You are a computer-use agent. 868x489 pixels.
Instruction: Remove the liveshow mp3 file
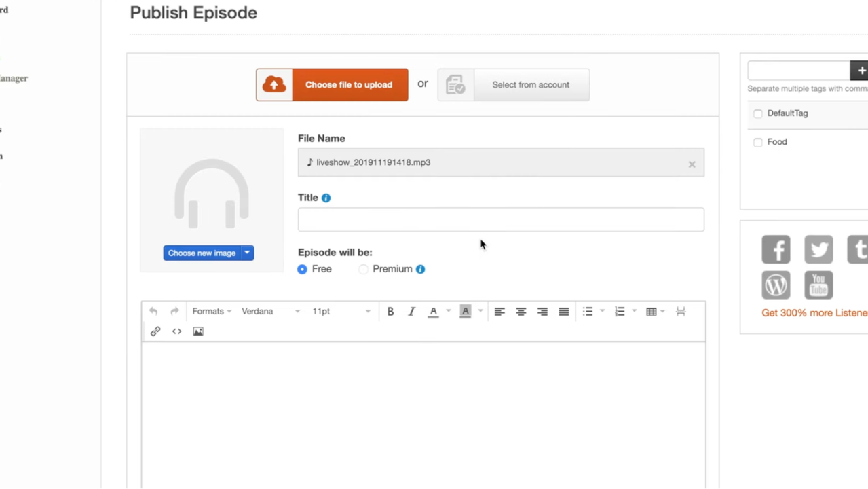(692, 164)
